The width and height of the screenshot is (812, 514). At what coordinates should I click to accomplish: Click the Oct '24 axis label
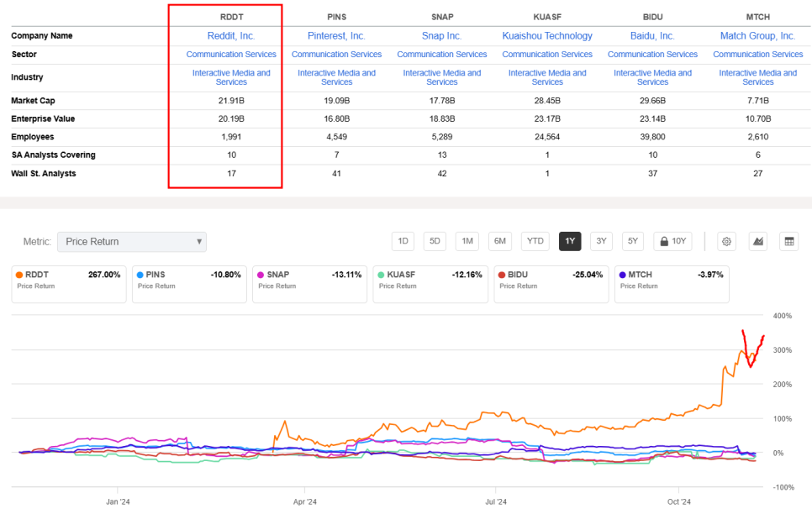pos(679,501)
